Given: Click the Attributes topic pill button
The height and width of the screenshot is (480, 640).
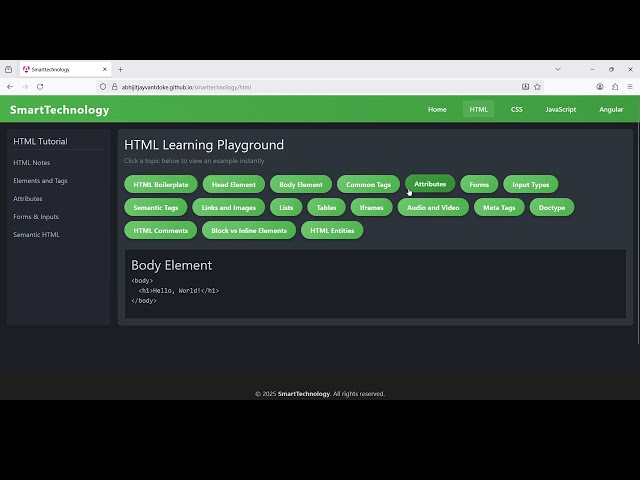Looking at the screenshot, I should [430, 184].
